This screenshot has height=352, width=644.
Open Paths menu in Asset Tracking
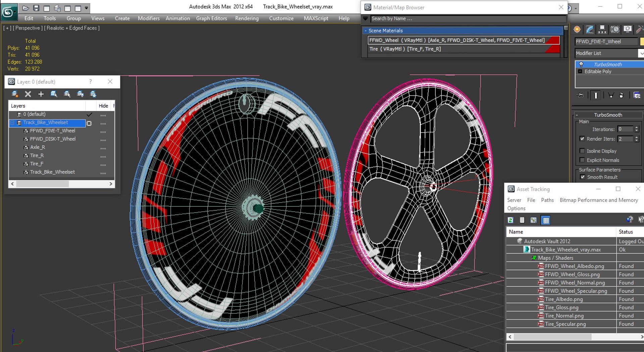547,200
